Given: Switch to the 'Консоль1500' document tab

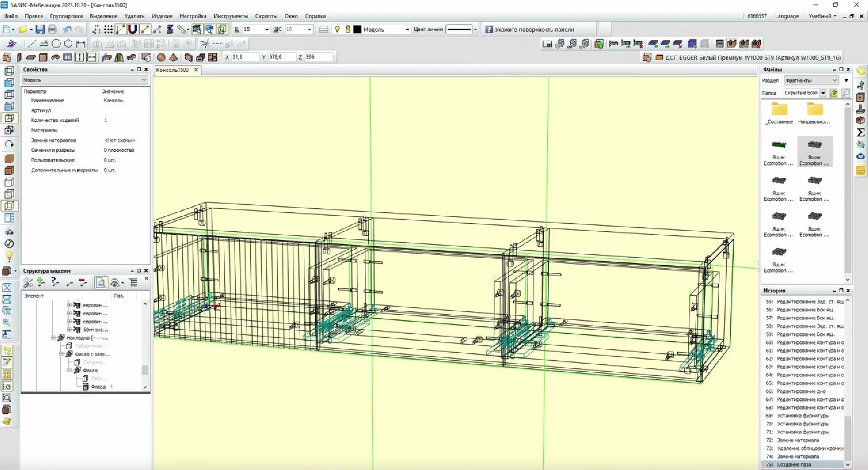Looking at the screenshot, I should click(x=172, y=70).
